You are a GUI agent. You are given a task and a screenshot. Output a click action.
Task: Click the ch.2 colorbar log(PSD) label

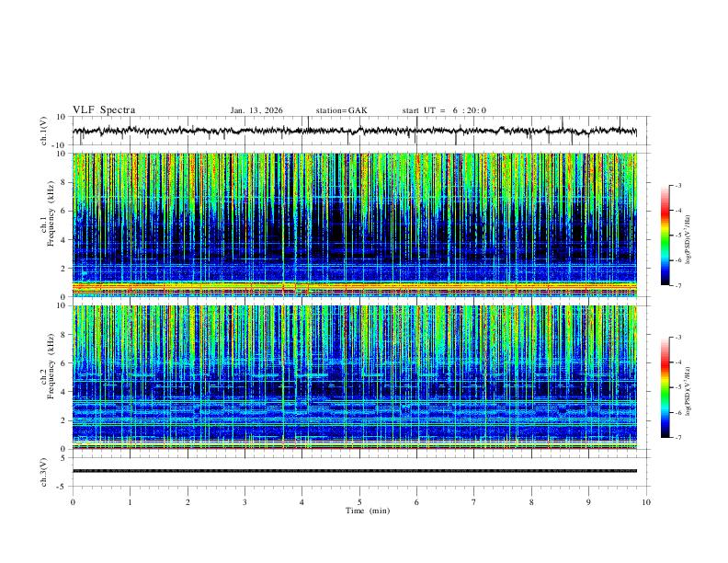click(x=688, y=392)
